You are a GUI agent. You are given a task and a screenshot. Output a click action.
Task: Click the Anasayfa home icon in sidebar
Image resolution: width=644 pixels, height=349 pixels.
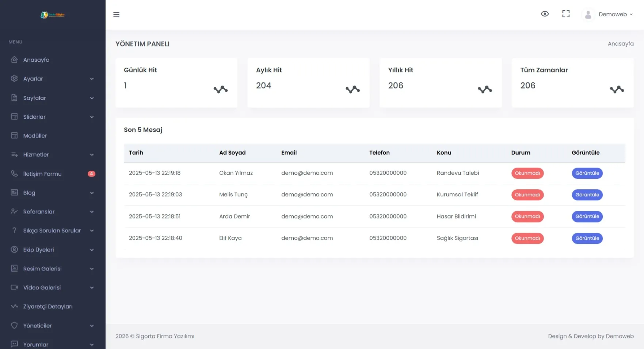(14, 60)
